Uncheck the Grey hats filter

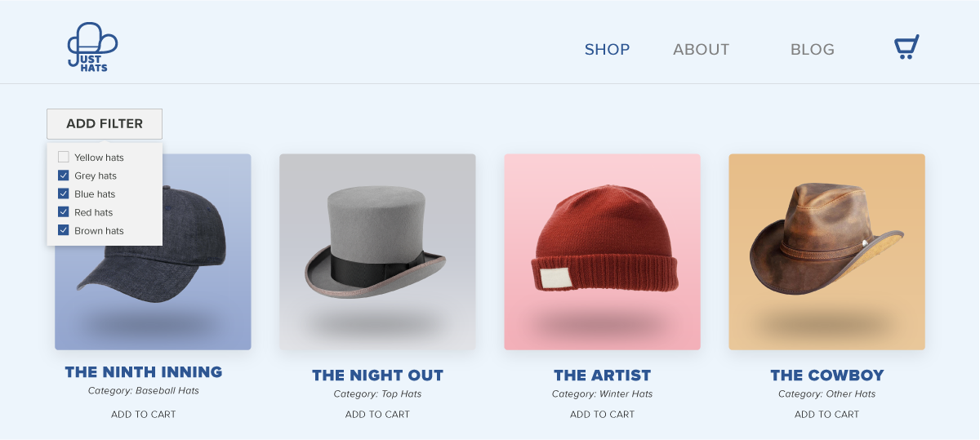click(x=64, y=176)
